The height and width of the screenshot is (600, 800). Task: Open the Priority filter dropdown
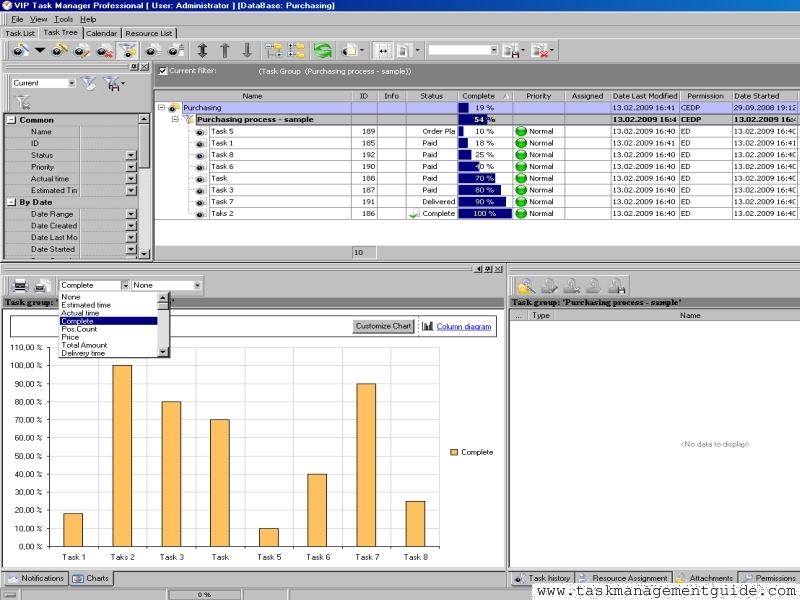(131, 167)
